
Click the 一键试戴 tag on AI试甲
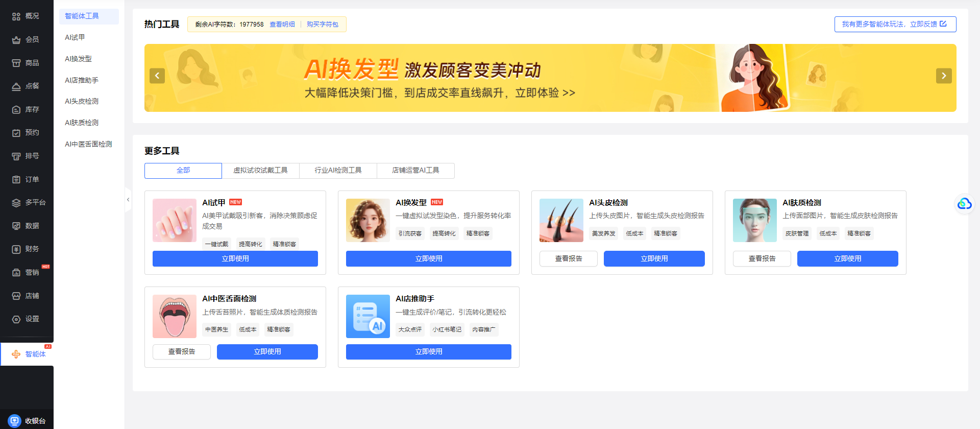coord(217,244)
